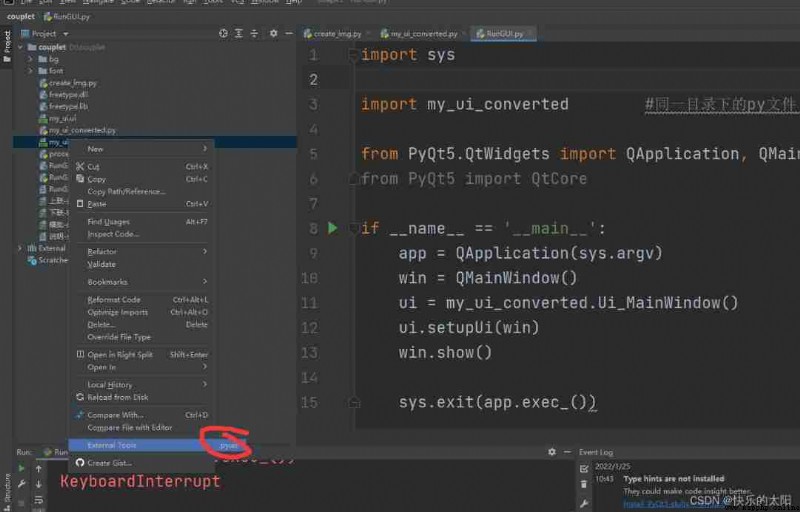Choose Reformat Code from context menu
Screen dimensions: 800x512
141,300
